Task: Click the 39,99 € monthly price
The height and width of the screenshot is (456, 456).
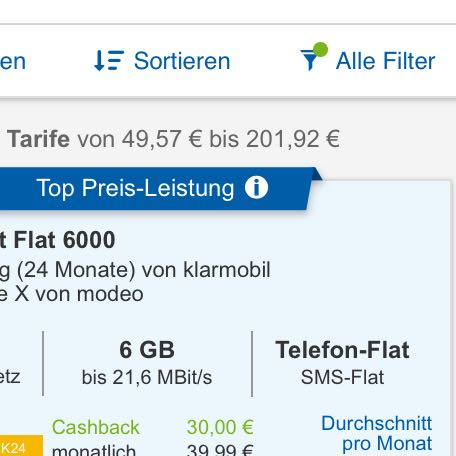Action: [x=220, y=449]
